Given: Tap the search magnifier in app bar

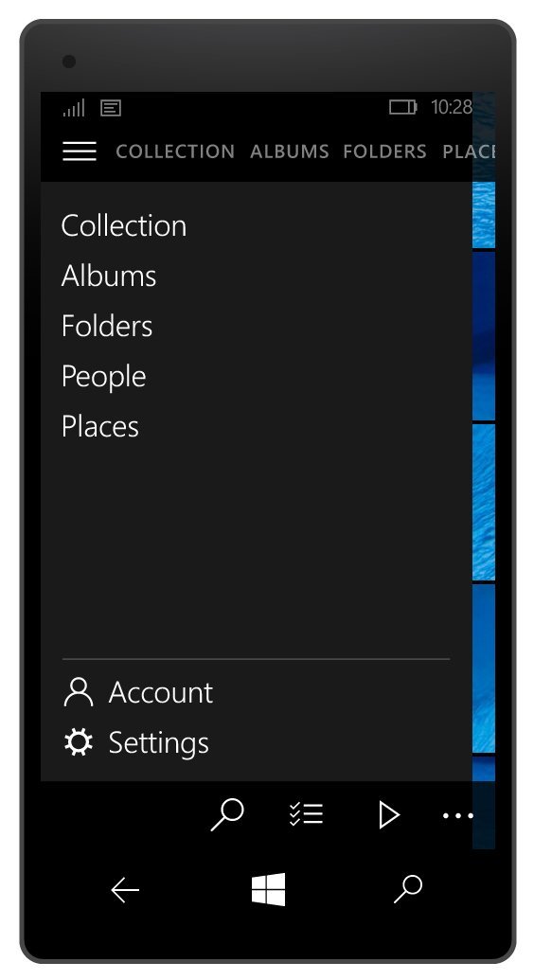Looking at the screenshot, I should coord(227,815).
